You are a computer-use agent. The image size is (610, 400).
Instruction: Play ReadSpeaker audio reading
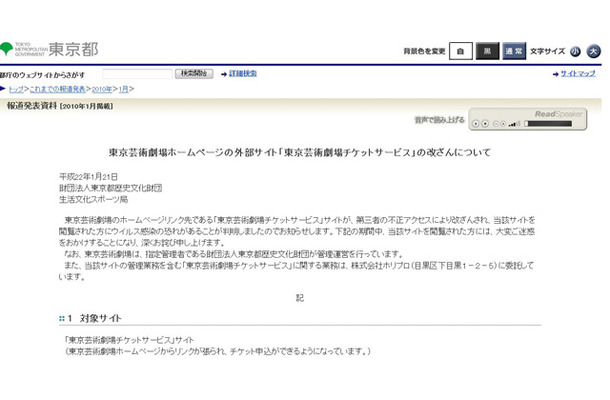click(475, 124)
